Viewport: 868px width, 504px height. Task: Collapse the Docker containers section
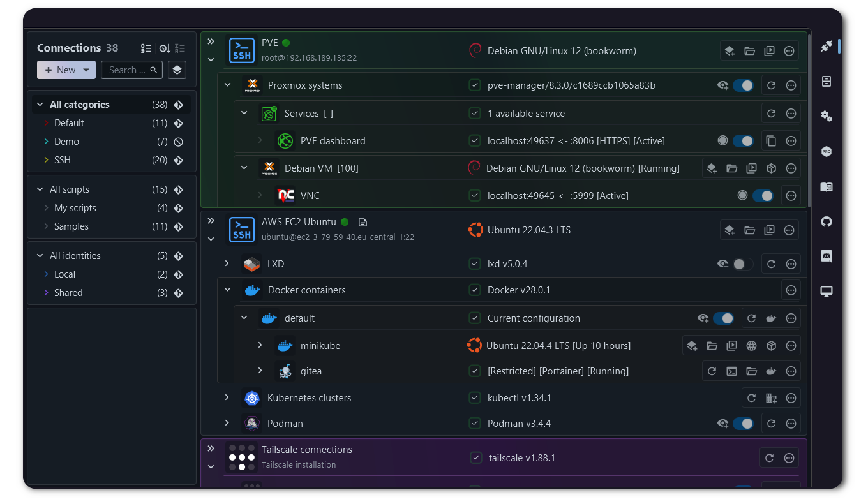tap(227, 290)
